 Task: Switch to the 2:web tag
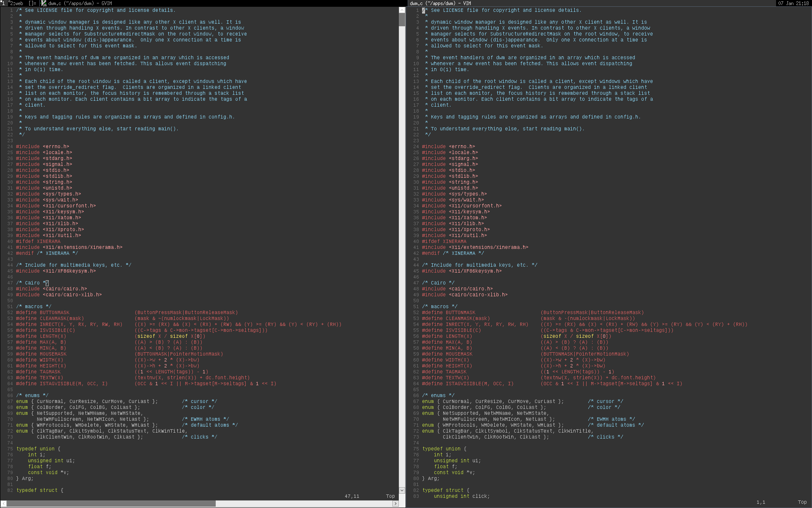coord(16,3)
